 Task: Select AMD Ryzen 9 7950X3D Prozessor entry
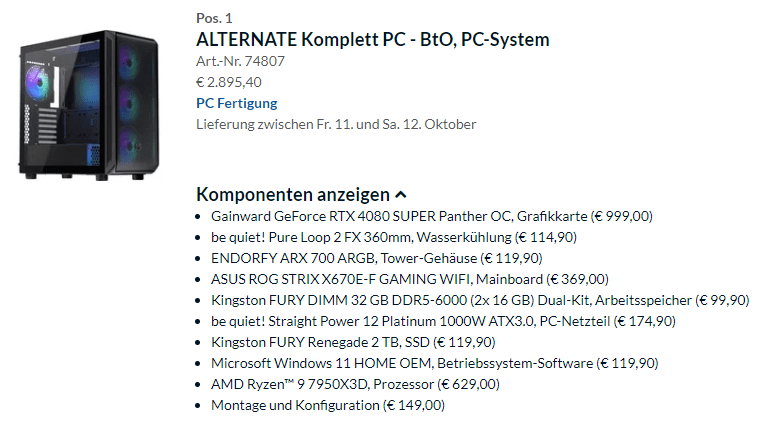(x=355, y=385)
